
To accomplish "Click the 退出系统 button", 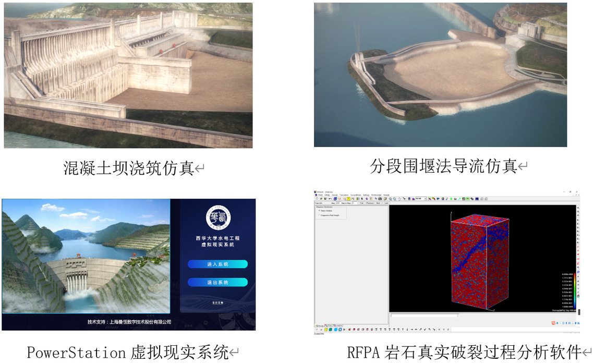I will pyautogui.click(x=217, y=282).
